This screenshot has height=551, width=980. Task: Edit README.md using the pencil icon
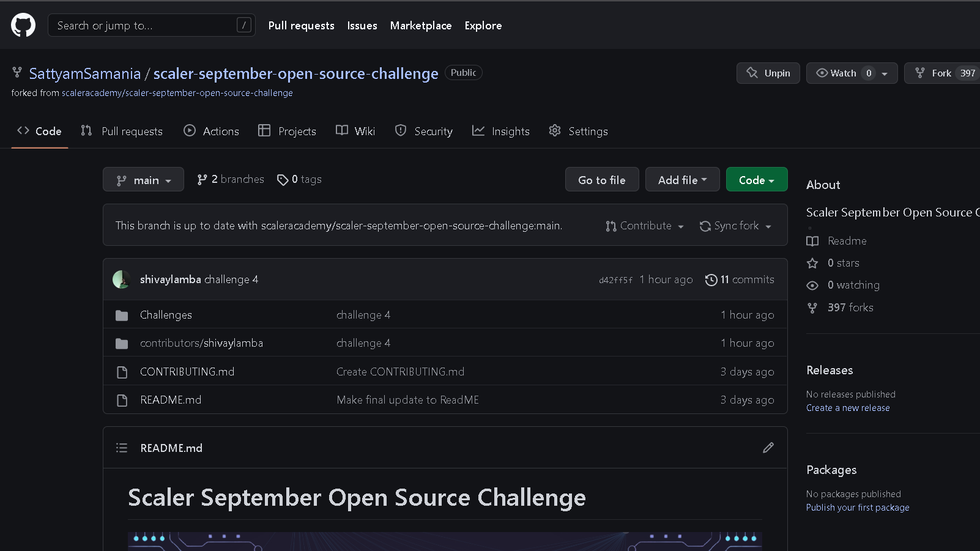click(x=768, y=448)
